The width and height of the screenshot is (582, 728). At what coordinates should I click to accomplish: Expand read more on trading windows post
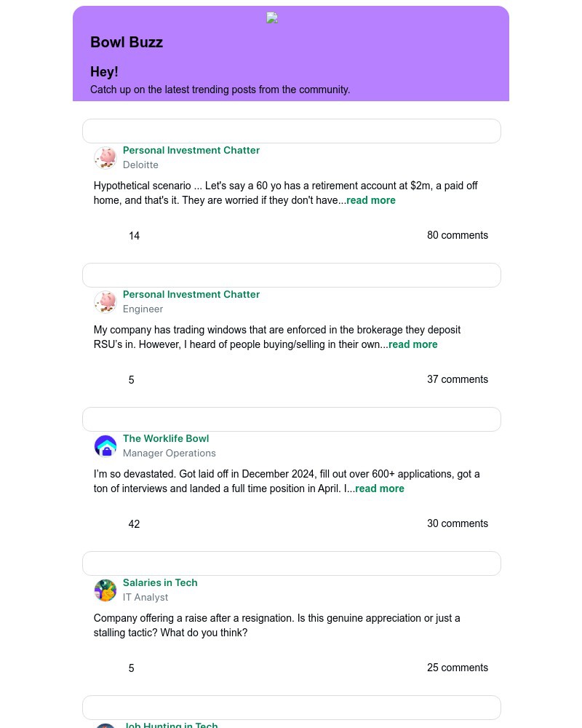click(x=413, y=344)
